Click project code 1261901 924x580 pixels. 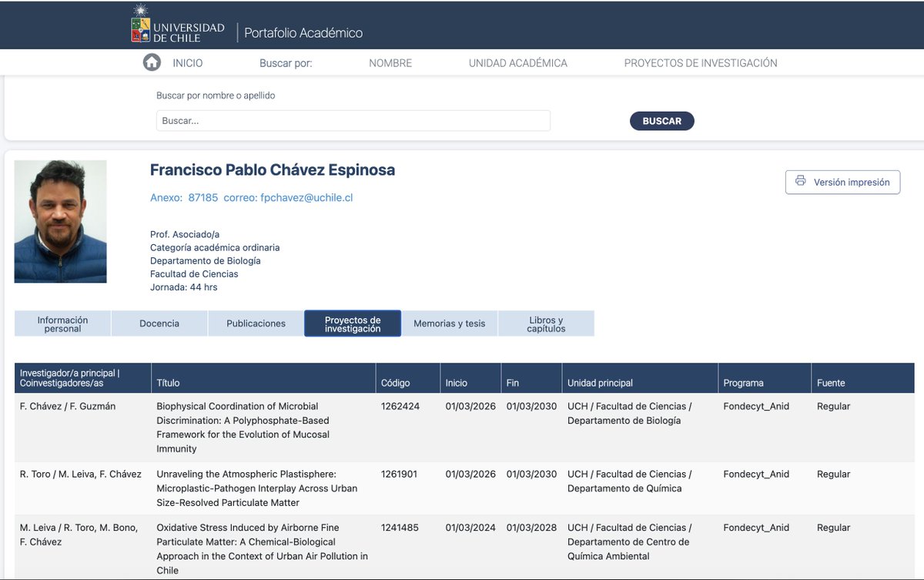pyautogui.click(x=399, y=474)
